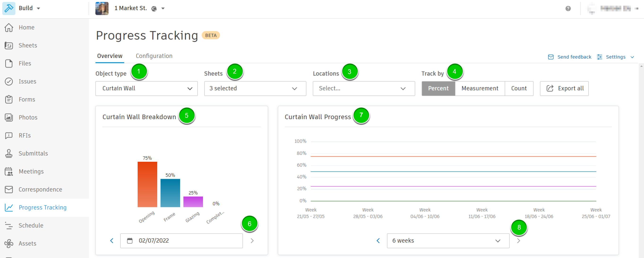The height and width of the screenshot is (258, 644).
Task: Open the Forms clipboard icon
Action: click(9, 100)
